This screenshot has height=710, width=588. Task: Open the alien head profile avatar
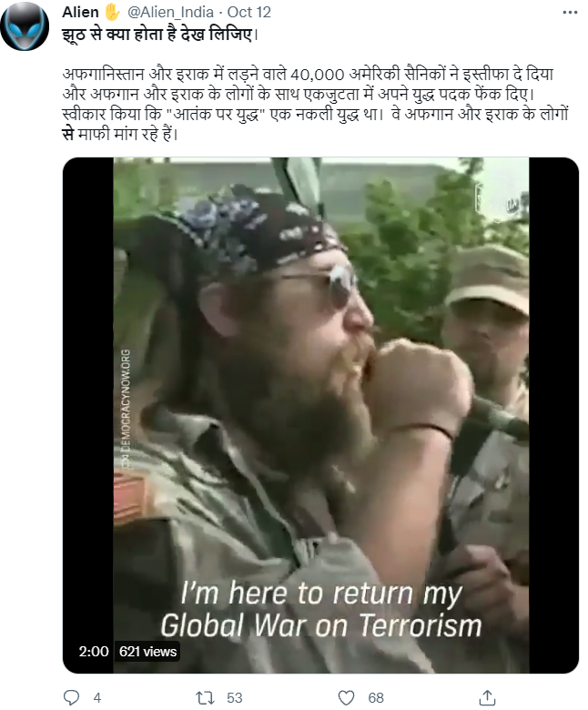[25, 26]
